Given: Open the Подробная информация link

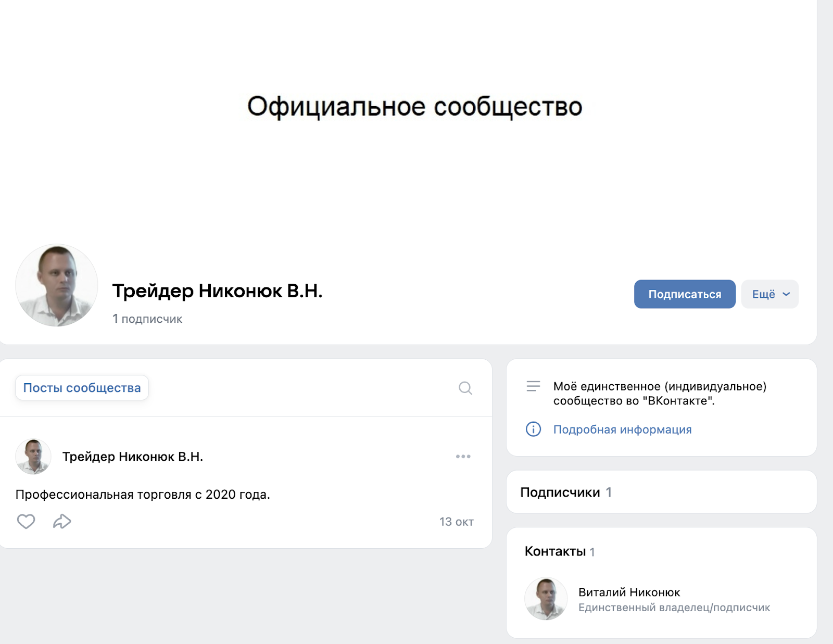Looking at the screenshot, I should (x=623, y=430).
